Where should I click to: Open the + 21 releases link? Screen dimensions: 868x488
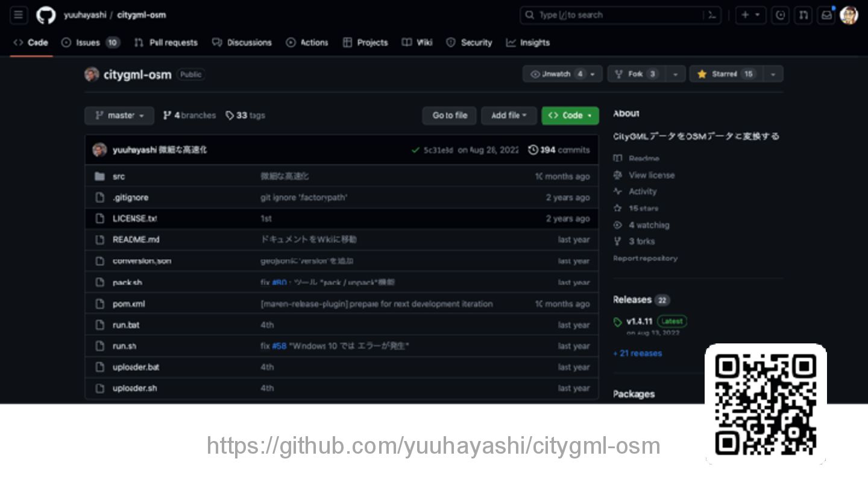coord(638,354)
